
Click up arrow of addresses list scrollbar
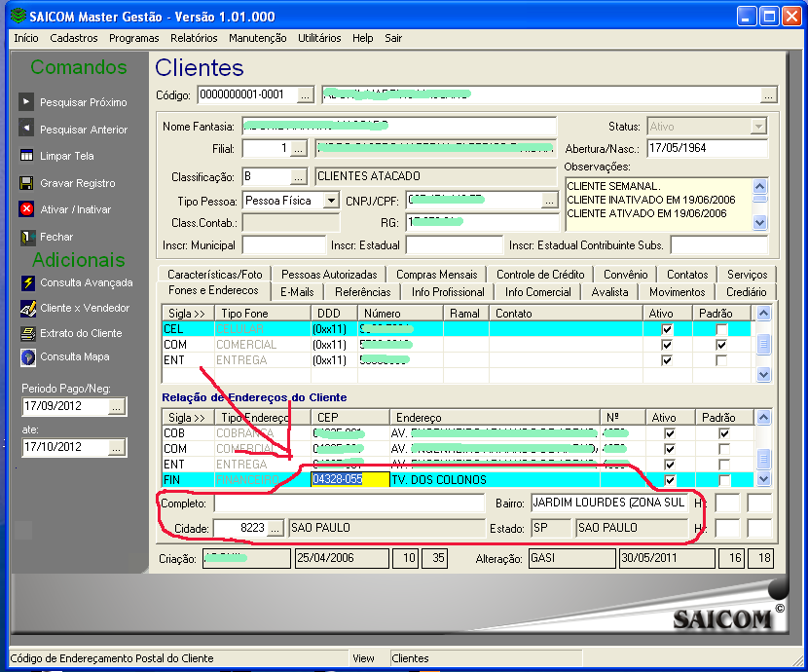763,417
